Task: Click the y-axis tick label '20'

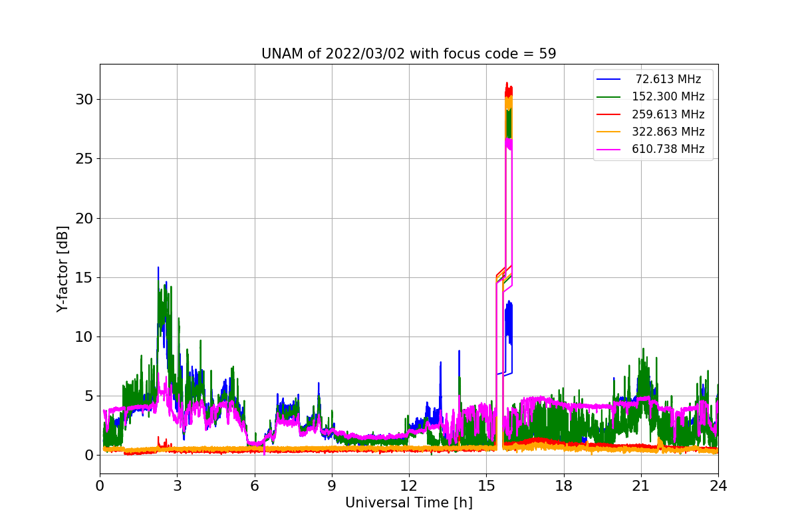Action: 84,218
